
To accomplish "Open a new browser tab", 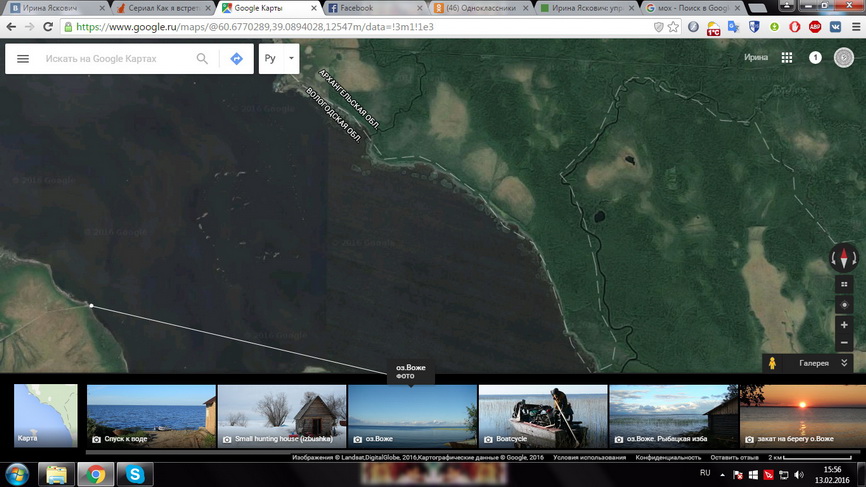I will (x=758, y=8).
